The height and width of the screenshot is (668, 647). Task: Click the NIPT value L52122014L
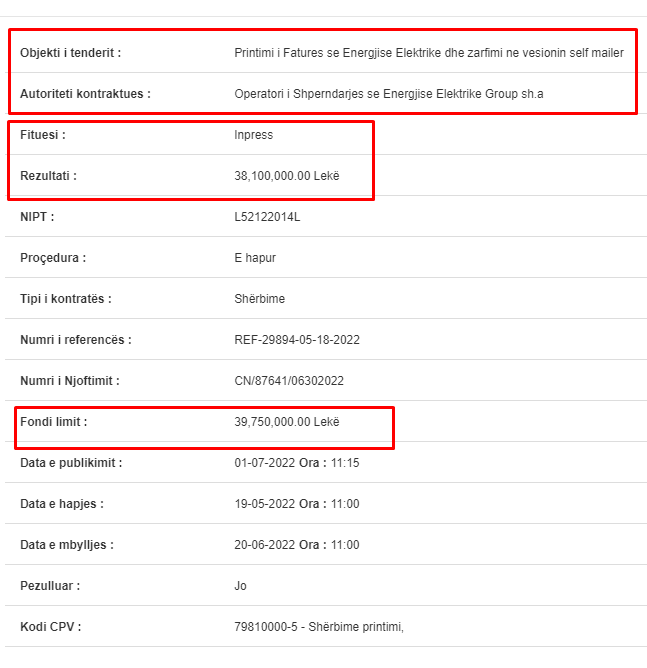[x=267, y=217]
